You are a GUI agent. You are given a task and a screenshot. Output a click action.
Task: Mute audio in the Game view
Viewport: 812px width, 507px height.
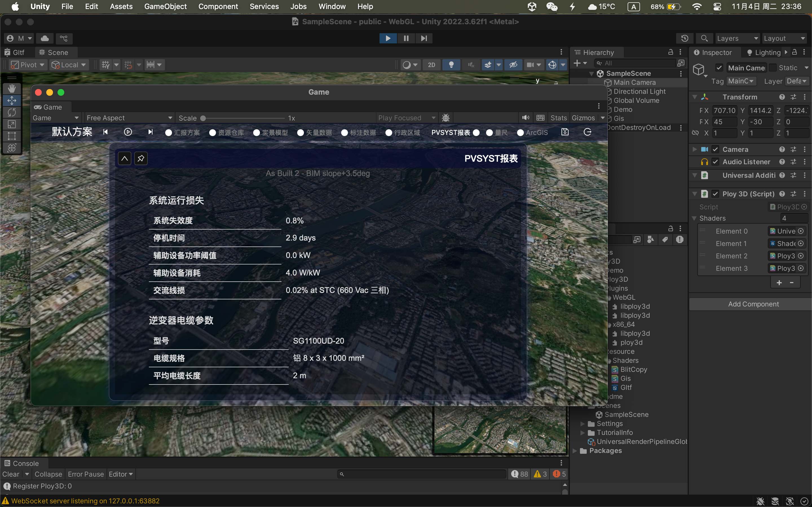click(526, 118)
